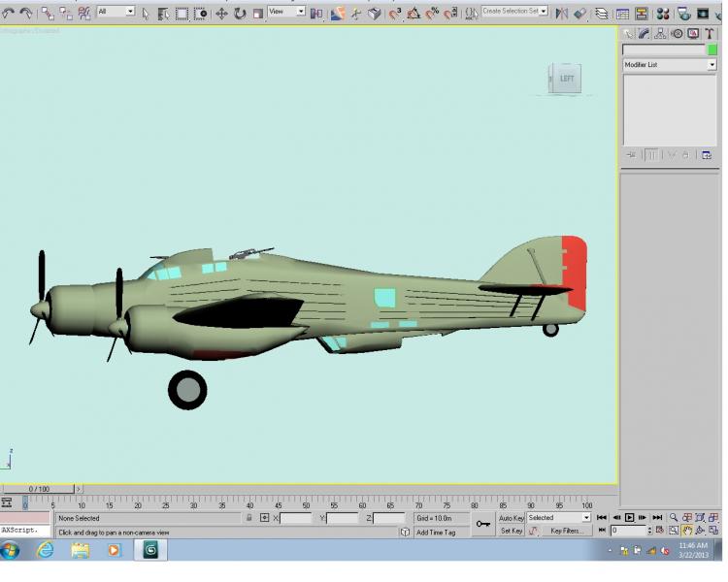
Task: Choose the Select Object arrow tool
Action: (146, 14)
